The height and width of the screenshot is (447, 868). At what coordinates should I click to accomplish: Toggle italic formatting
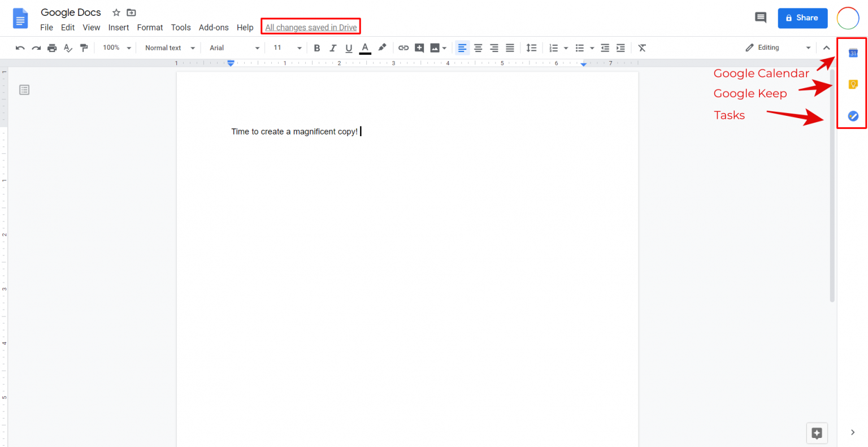pyautogui.click(x=333, y=48)
